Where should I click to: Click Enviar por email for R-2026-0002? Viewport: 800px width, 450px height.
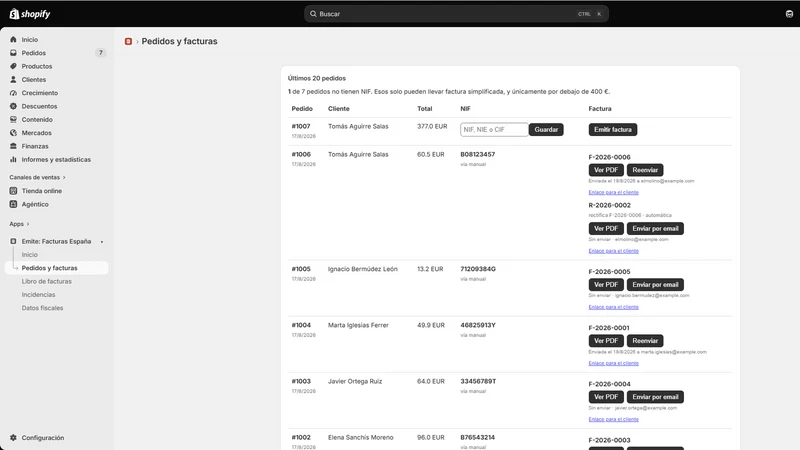(x=655, y=229)
